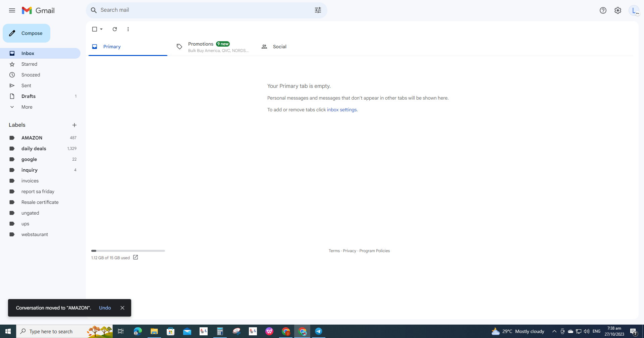Click the Compose button
Image resolution: width=644 pixels, height=338 pixels.
point(26,33)
